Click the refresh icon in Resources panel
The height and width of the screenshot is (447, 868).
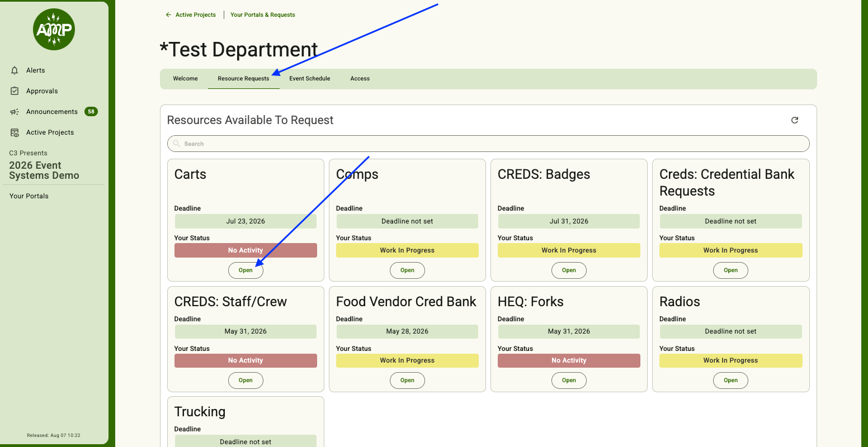tap(795, 120)
